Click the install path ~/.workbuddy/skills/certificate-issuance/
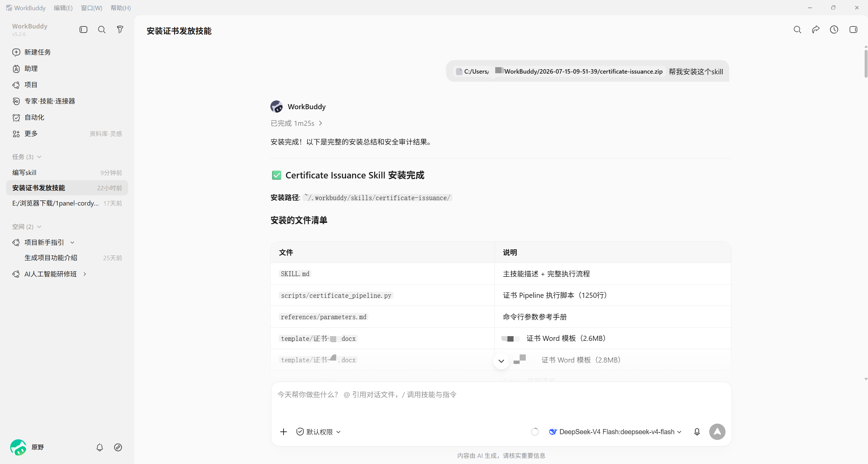Viewport: 868px width, 464px height. click(x=378, y=198)
